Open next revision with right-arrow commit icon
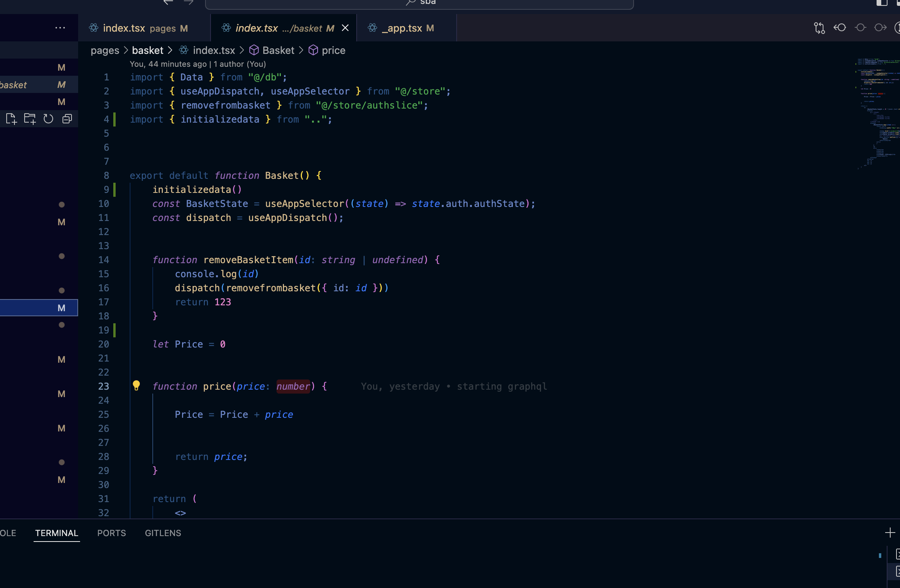 pyautogui.click(x=880, y=28)
